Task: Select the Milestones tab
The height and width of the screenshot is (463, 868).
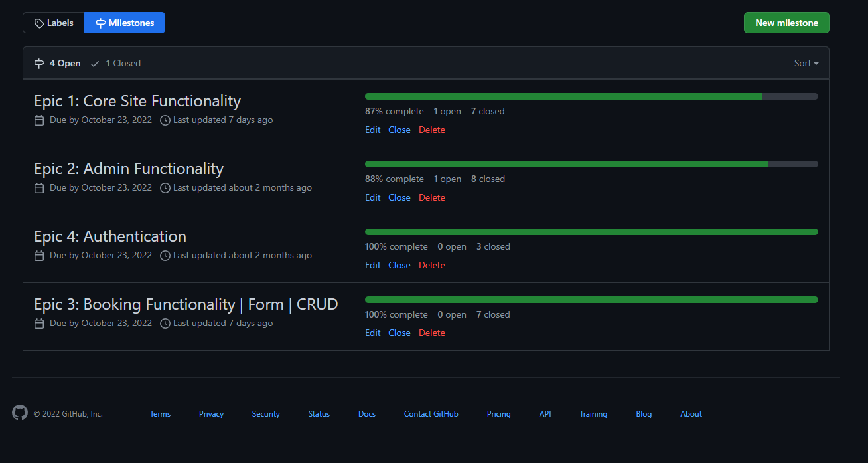Action: pos(125,23)
